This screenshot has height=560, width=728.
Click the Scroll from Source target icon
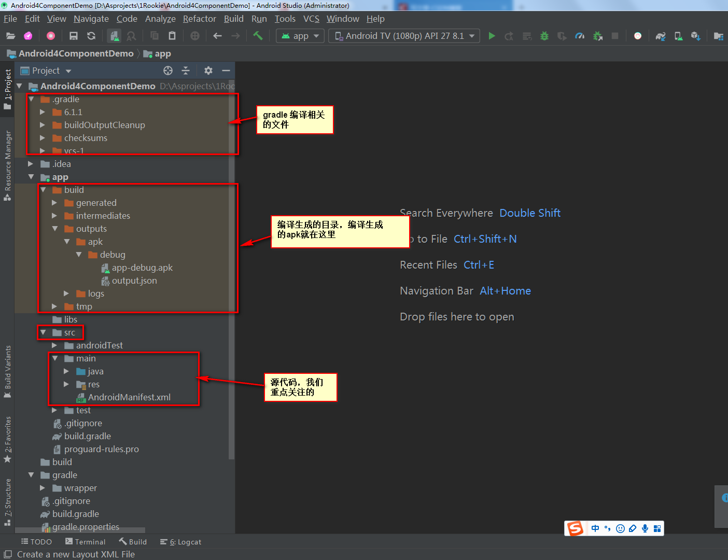[168, 71]
